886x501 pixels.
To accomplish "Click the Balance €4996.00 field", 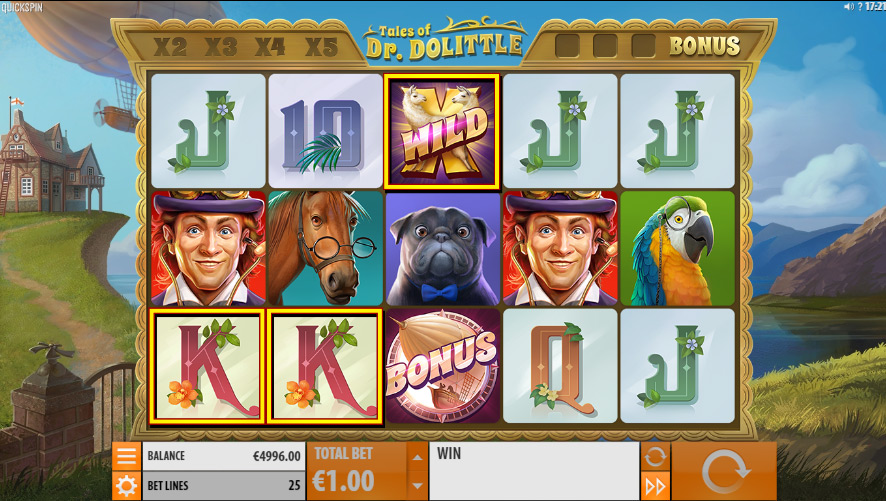I will 224,456.
